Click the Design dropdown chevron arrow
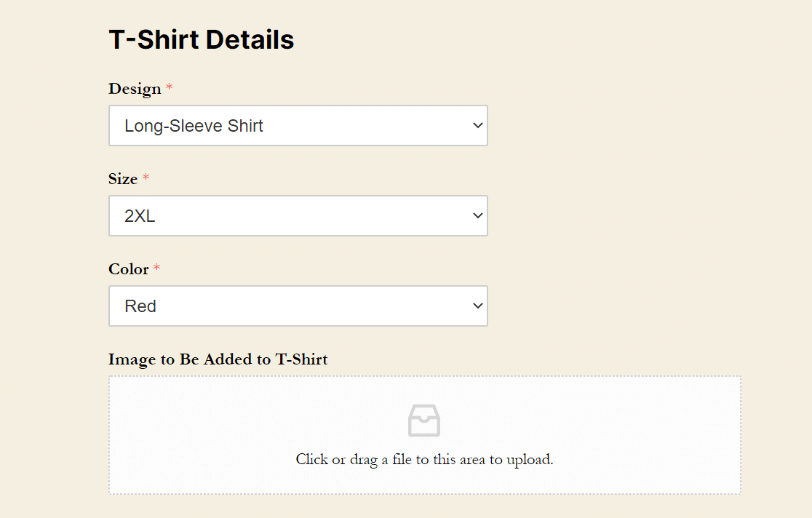 coord(477,125)
